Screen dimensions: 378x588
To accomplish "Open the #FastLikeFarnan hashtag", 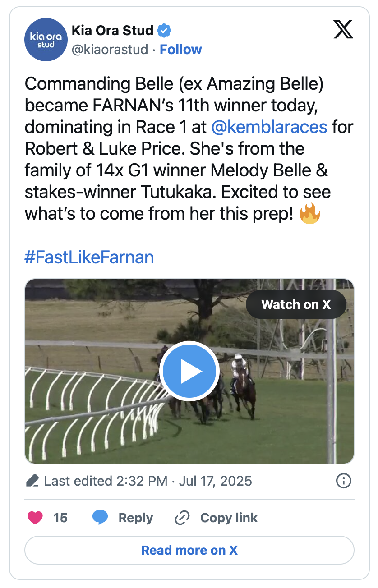I will coord(89,257).
